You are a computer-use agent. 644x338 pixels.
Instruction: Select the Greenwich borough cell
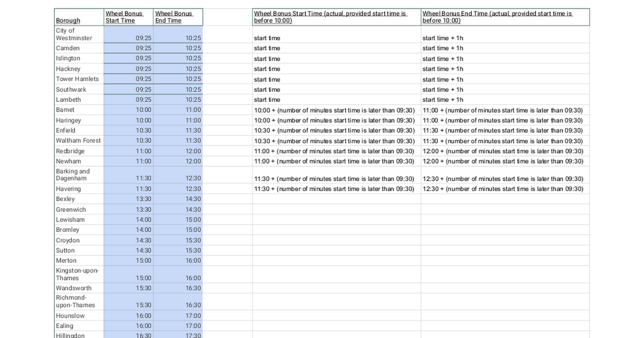click(78, 209)
